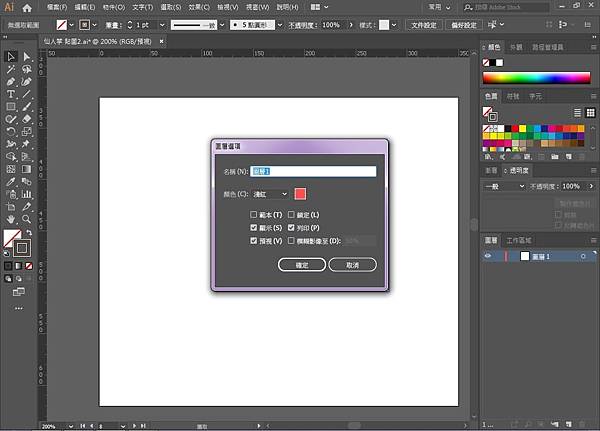This screenshot has width=600, height=431.
Task: Pick a color from the spectrum bar
Action: pos(536,78)
